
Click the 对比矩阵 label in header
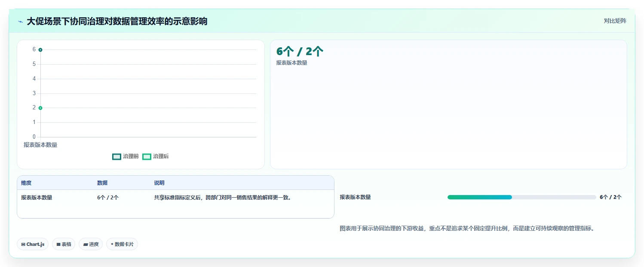click(615, 21)
